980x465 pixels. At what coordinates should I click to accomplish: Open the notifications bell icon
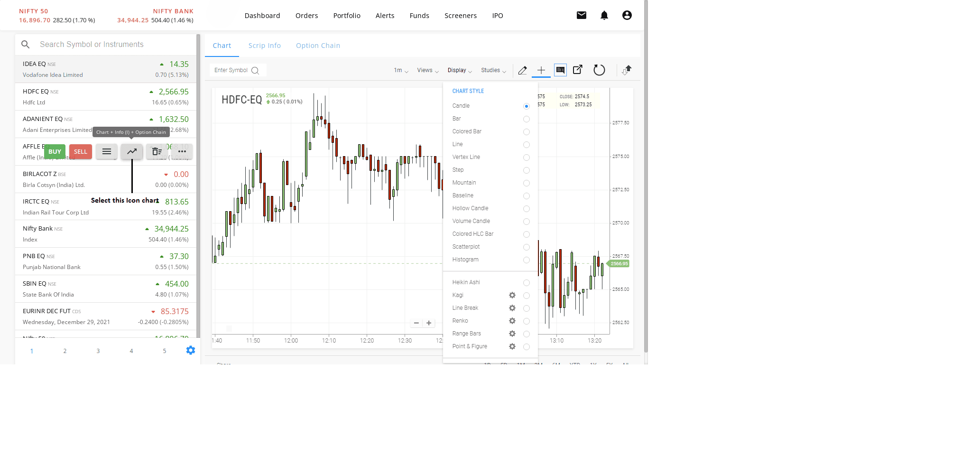pyautogui.click(x=604, y=15)
